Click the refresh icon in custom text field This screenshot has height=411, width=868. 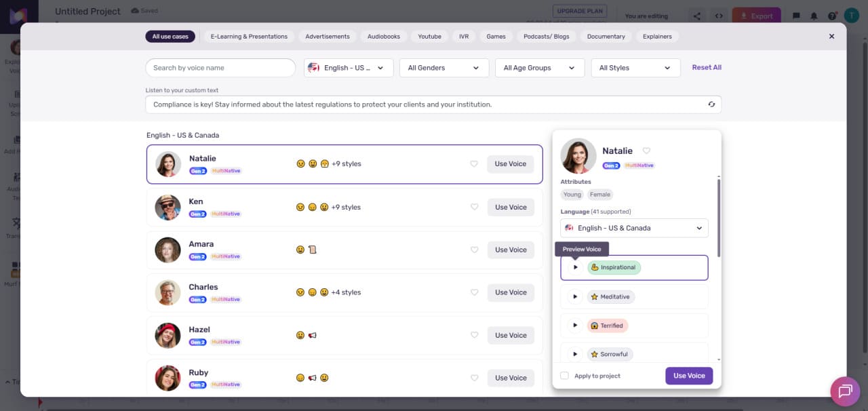[711, 104]
